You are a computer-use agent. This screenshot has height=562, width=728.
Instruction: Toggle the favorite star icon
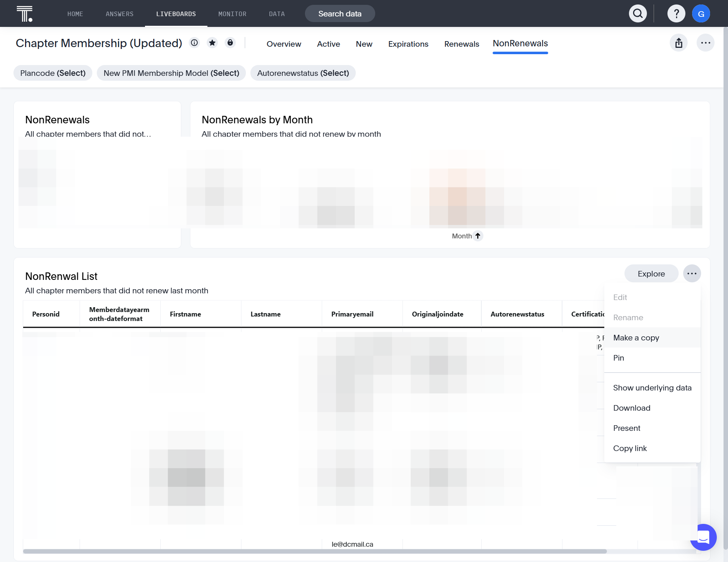click(212, 43)
